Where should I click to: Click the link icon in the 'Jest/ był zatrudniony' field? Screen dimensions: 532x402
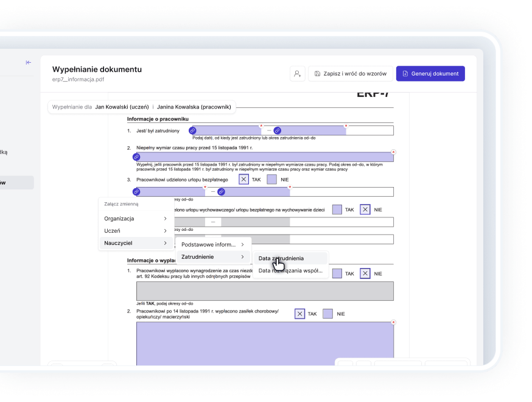[x=192, y=130]
